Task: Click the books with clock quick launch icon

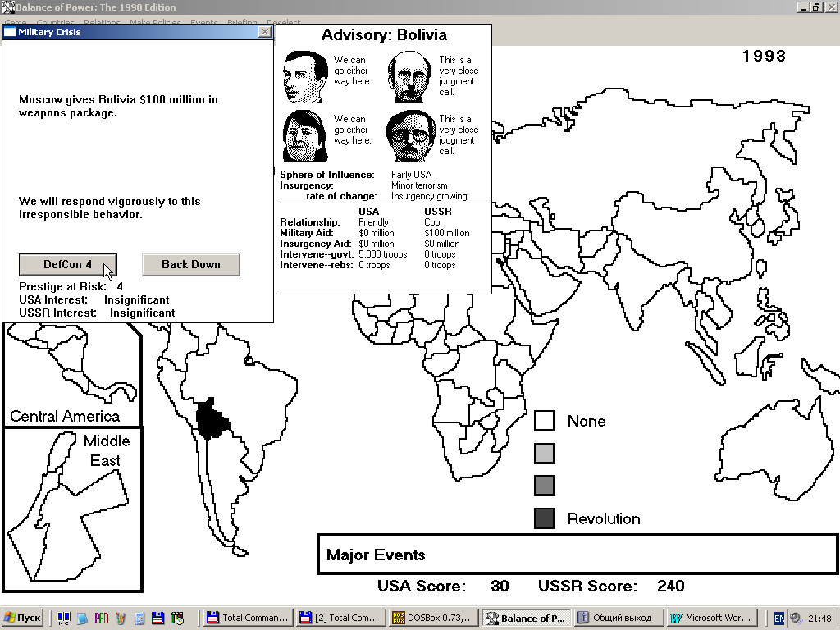Action: [177, 619]
